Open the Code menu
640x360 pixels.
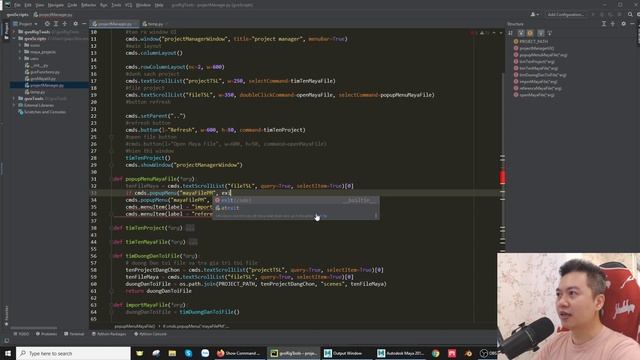tap(72, 5)
